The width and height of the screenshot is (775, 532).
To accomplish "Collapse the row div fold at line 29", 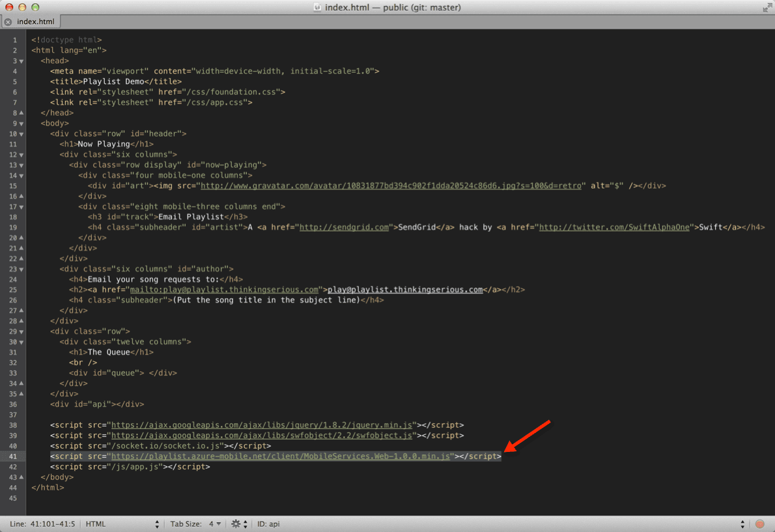I will pos(21,331).
